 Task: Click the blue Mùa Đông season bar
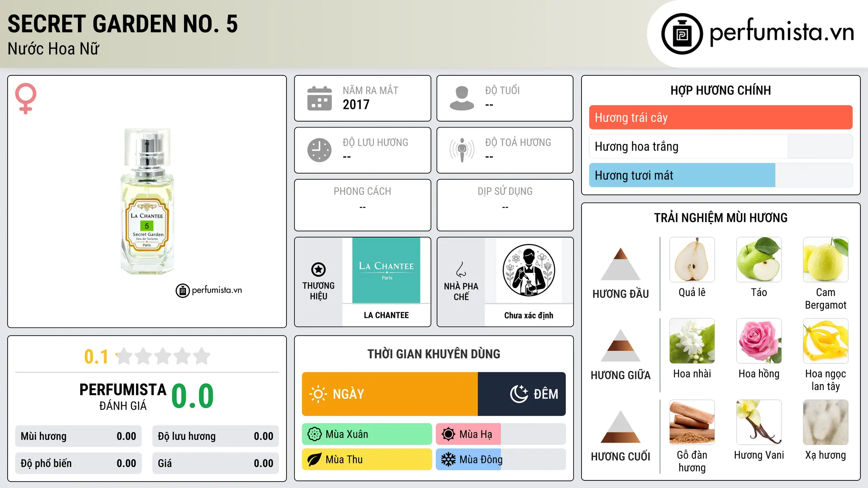pos(501,460)
